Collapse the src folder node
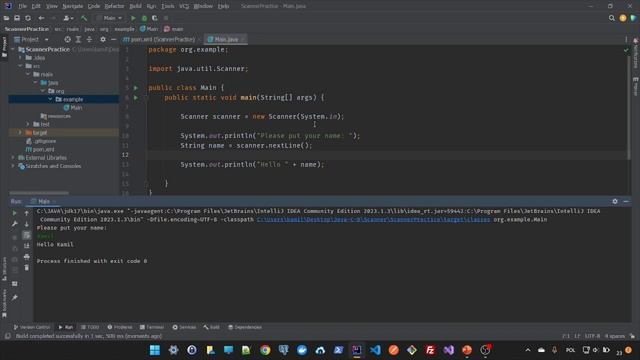The height and width of the screenshot is (360, 640). (x=20, y=66)
